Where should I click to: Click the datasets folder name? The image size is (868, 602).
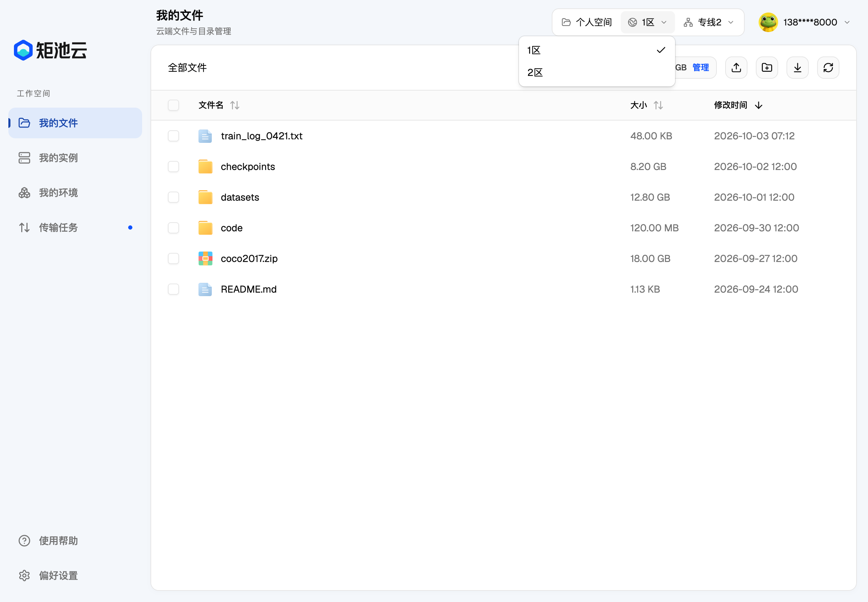[240, 197]
